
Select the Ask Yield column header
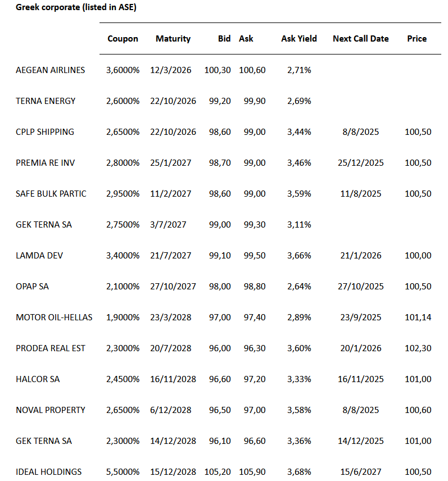tap(299, 39)
